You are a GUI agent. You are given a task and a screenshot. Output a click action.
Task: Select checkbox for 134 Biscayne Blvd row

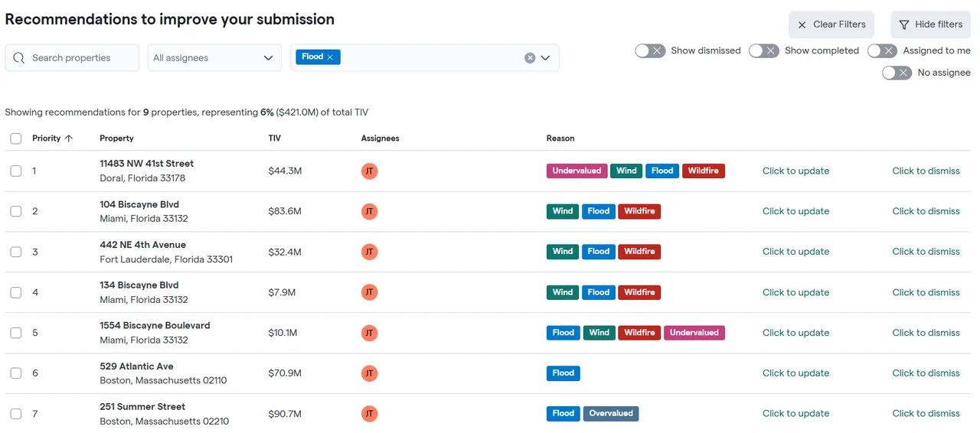16,292
